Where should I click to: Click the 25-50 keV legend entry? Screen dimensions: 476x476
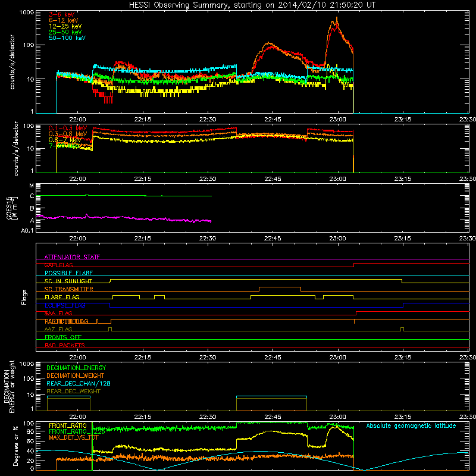click(x=65, y=32)
